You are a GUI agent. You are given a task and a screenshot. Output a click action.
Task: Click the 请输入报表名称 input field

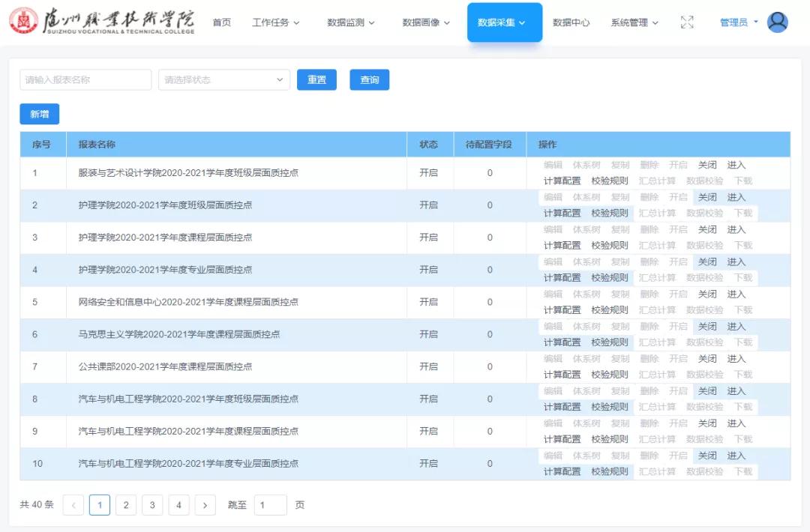[85, 79]
